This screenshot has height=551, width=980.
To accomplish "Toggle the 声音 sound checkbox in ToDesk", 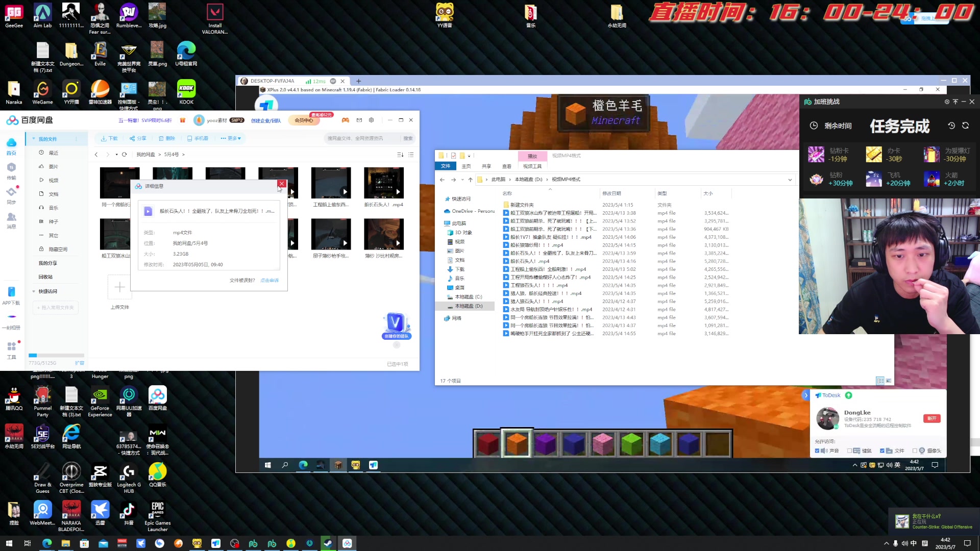I will (x=817, y=451).
